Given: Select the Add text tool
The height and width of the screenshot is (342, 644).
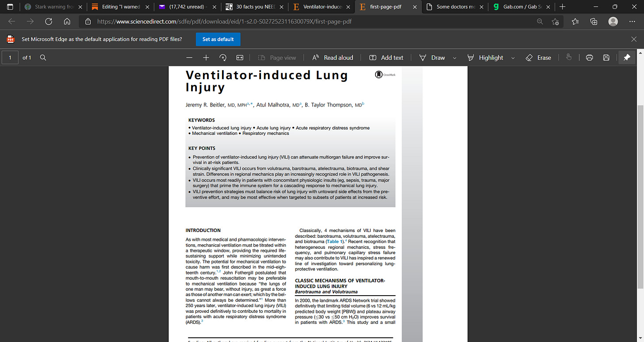Looking at the screenshot, I should pos(386,57).
